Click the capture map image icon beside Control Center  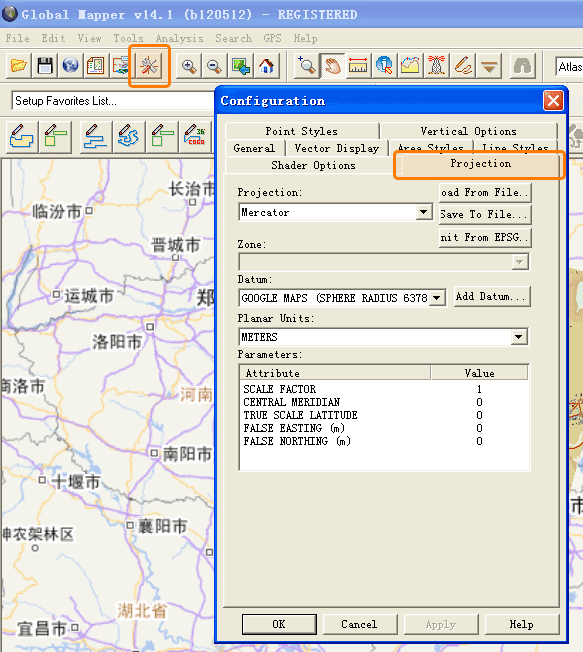pyautogui.click(x=120, y=66)
